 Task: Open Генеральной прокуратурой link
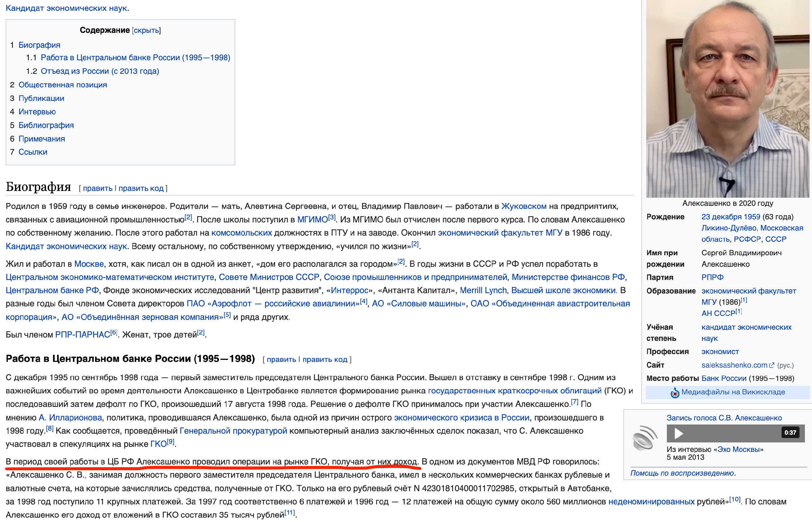pos(233,431)
